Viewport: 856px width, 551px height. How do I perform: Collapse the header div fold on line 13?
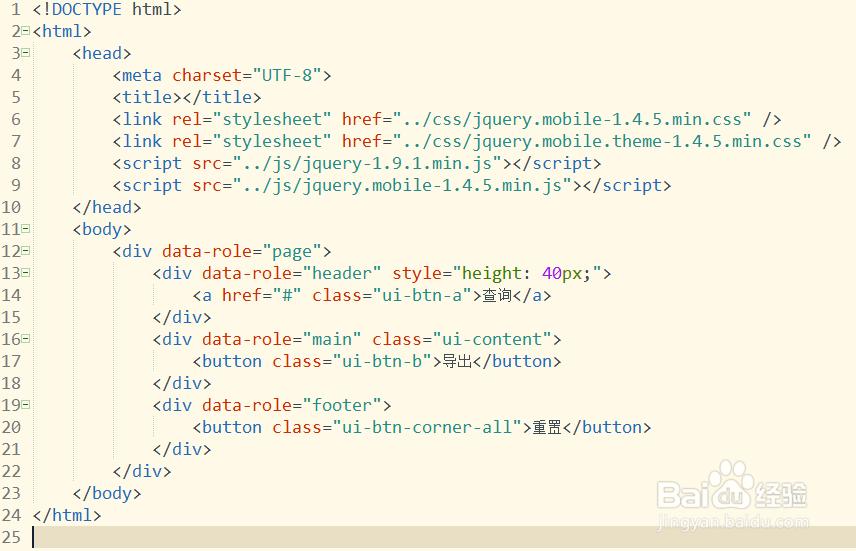(x=26, y=272)
